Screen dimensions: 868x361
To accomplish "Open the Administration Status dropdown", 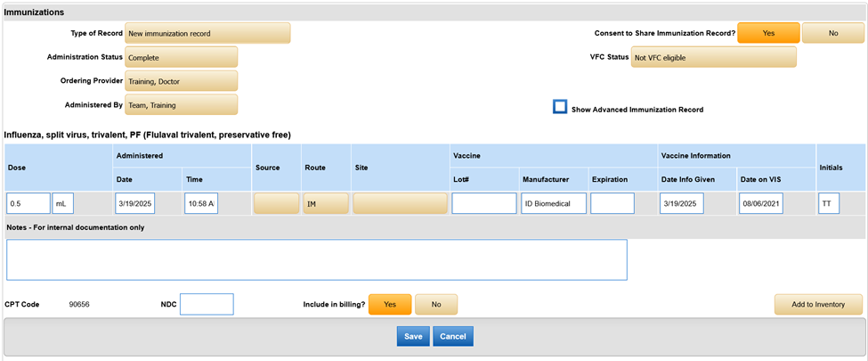I will pyautogui.click(x=181, y=57).
